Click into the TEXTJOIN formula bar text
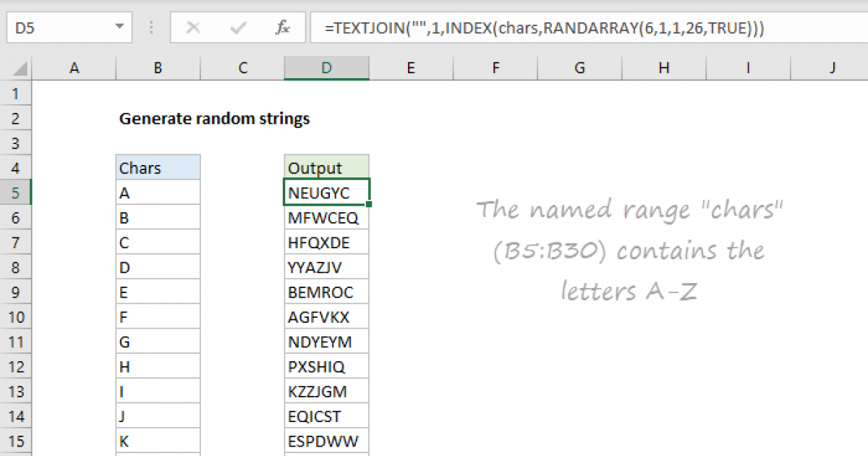 tap(542, 28)
